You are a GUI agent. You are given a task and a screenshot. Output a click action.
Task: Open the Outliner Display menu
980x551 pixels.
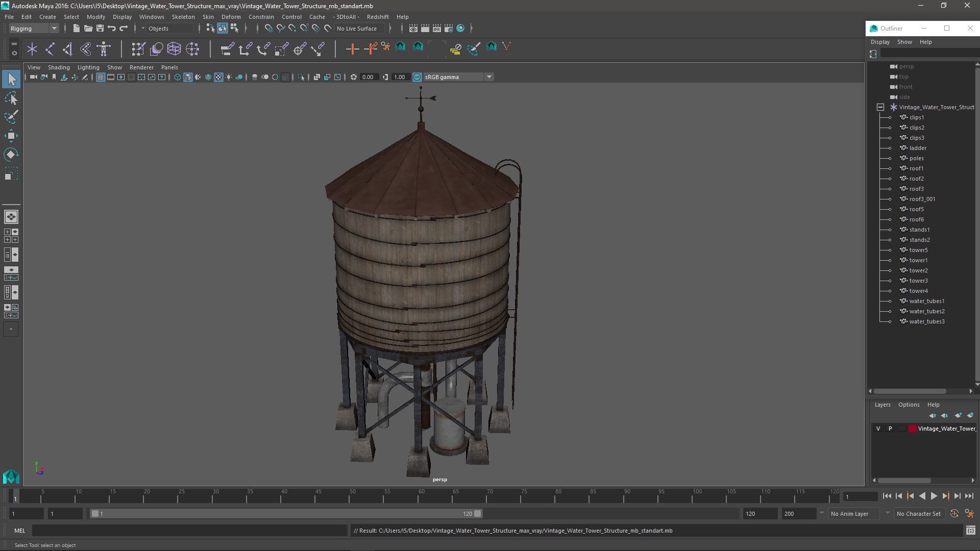coord(880,42)
